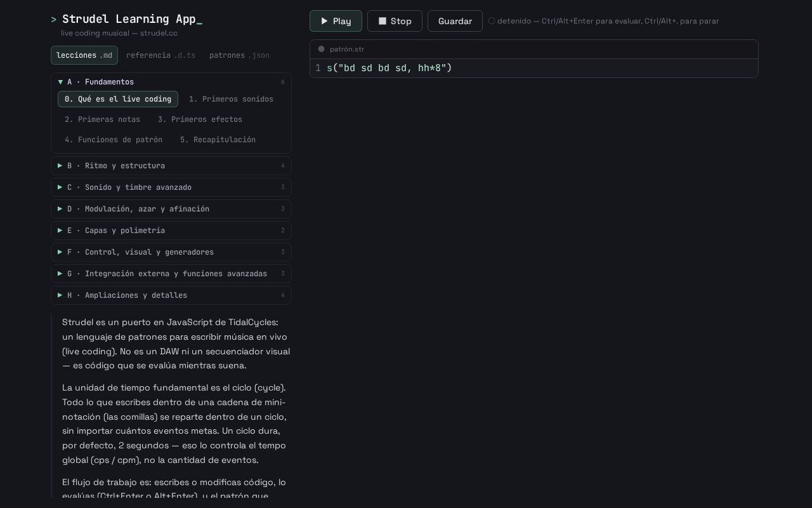This screenshot has width=812, height=508.
Task: Start playback with the Play button
Action: point(336,21)
